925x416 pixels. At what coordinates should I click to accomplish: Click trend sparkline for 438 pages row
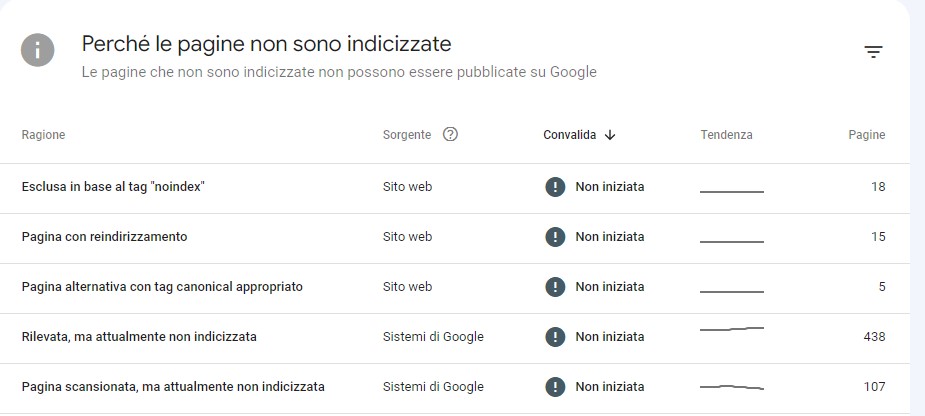click(732, 329)
